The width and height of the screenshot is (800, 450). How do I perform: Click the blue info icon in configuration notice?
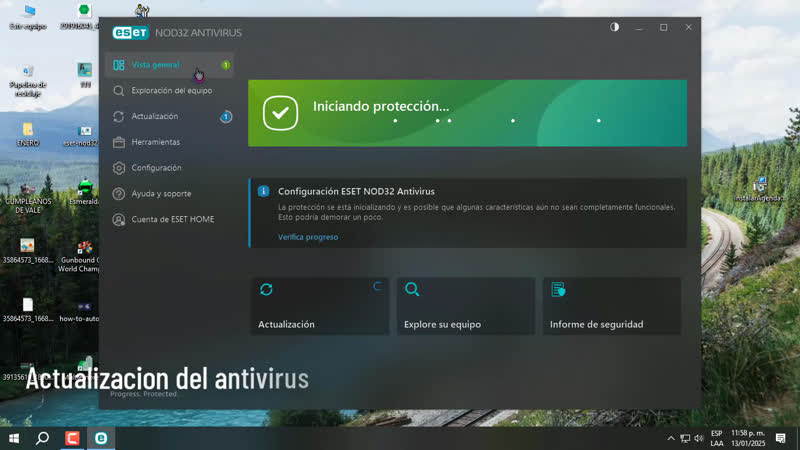[263, 191]
